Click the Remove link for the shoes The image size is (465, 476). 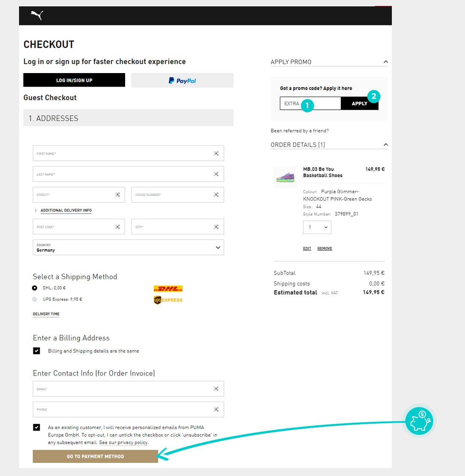(325, 248)
